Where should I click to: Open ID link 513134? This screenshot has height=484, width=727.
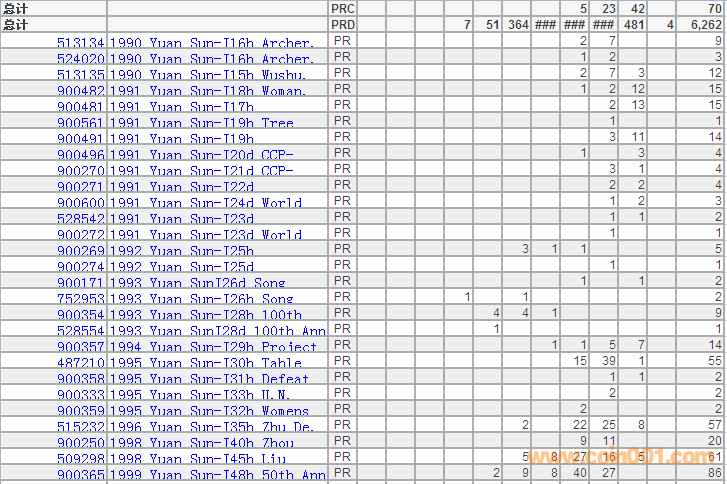coord(81,43)
